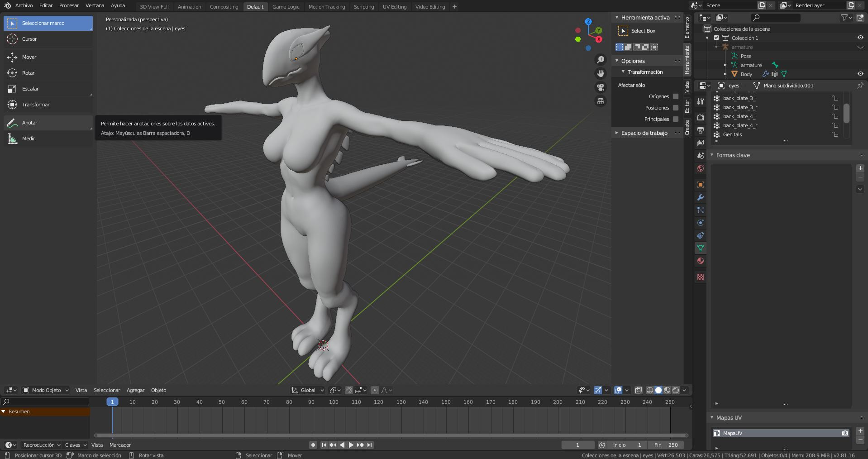Select the Transformar tool

(48, 105)
